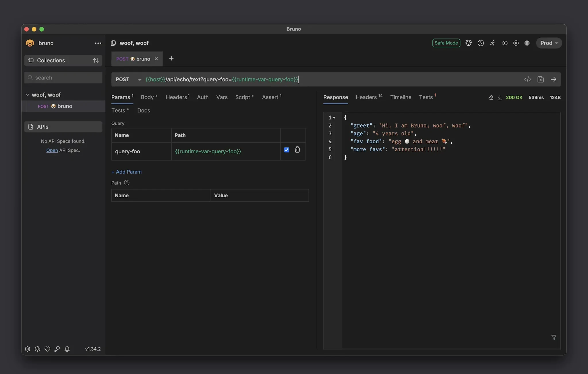Click the Path help question-mark icon
588x374 pixels.
127,183
